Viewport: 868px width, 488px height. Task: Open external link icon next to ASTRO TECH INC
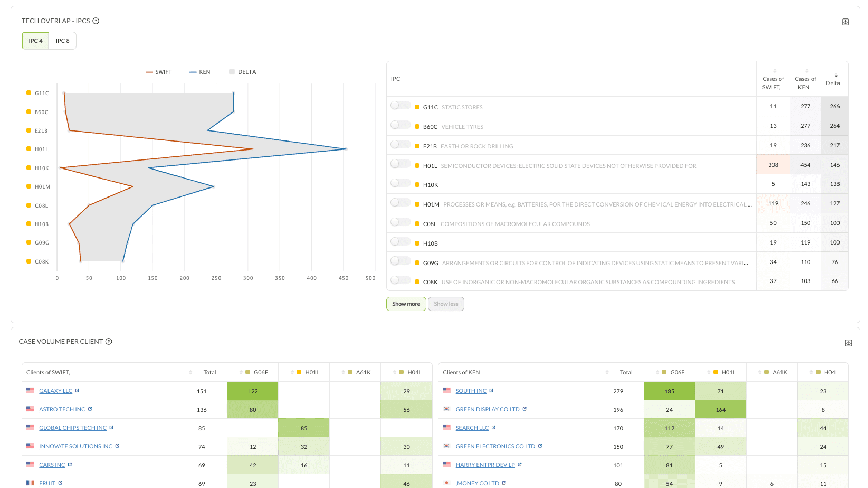coord(90,409)
